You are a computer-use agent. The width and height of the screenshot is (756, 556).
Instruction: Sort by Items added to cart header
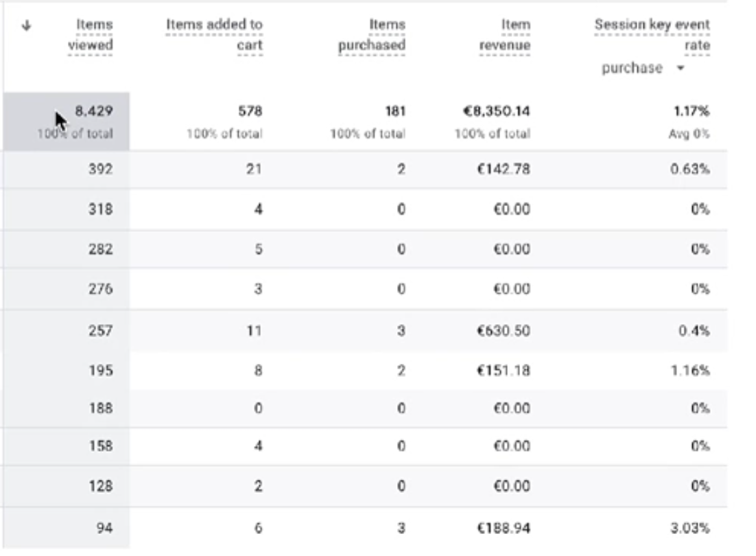pos(214,35)
